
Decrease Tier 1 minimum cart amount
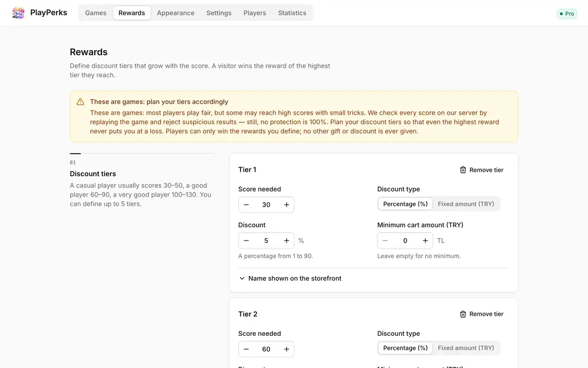385,241
